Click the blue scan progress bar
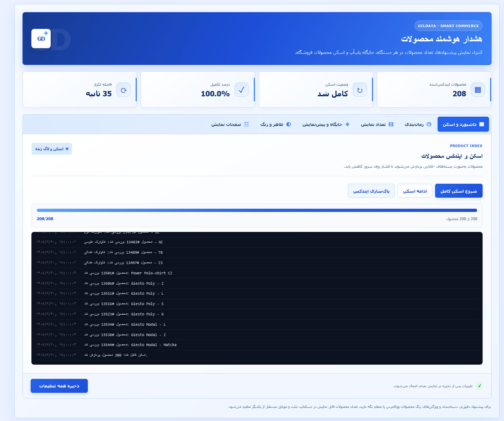504x421 pixels. coord(257,210)
